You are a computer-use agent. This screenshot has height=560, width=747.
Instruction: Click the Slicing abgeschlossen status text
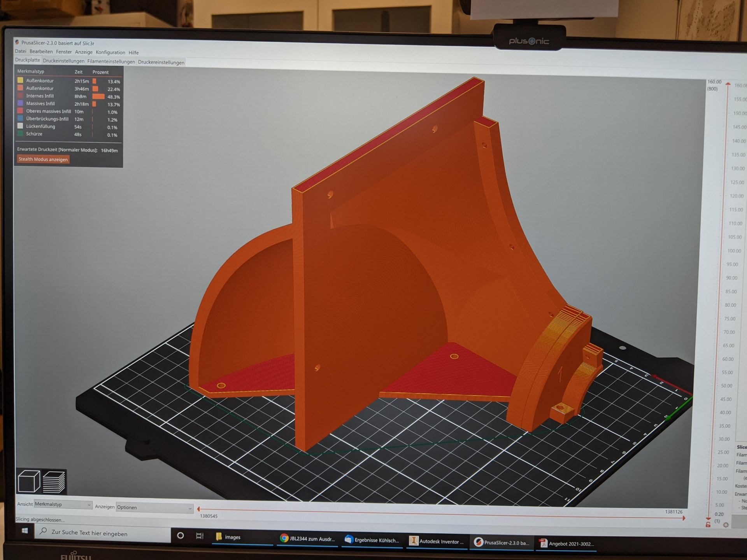pyautogui.click(x=40, y=520)
